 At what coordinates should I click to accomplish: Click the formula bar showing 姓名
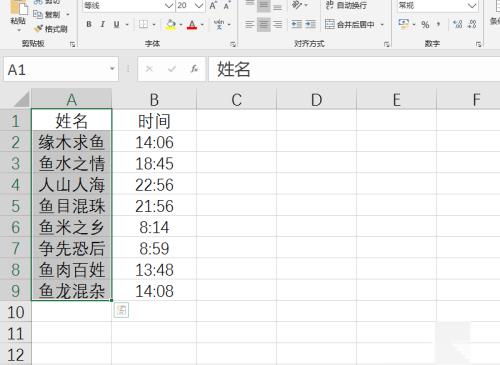click(354, 69)
